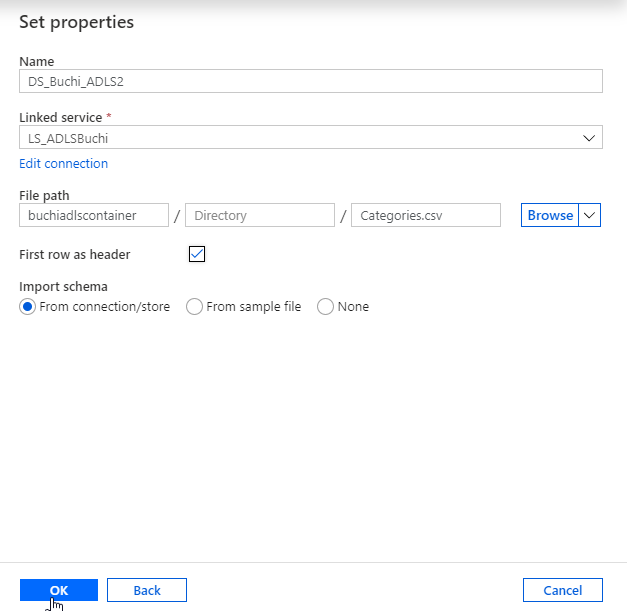Image resolution: width=627 pixels, height=611 pixels.
Task: Click the 'File path' label
Action: click(44, 196)
